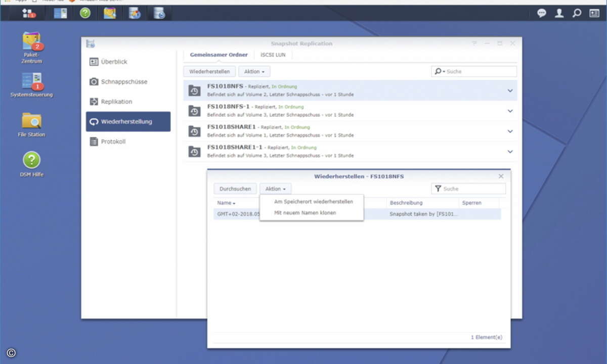Sort by the Name column header
The image size is (607, 364).
tap(236, 203)
